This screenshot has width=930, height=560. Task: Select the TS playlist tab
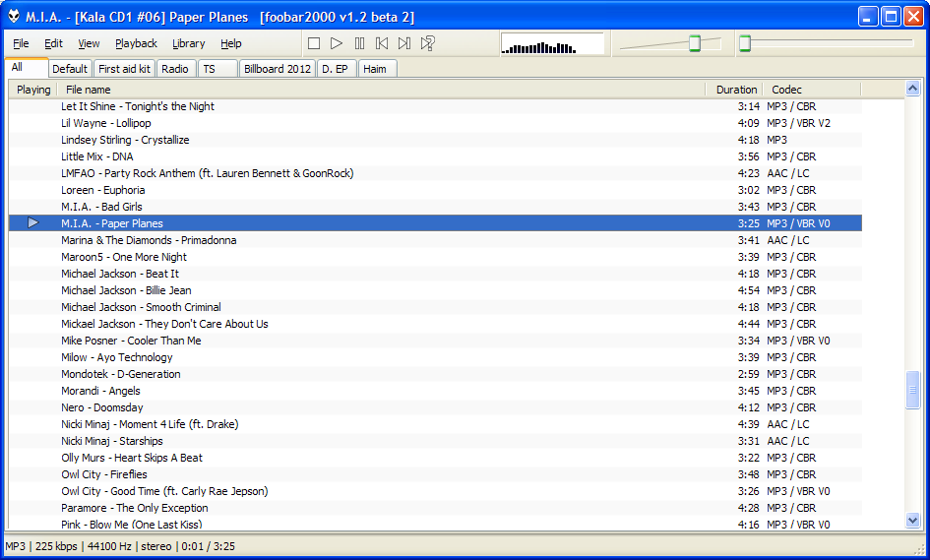217,69
